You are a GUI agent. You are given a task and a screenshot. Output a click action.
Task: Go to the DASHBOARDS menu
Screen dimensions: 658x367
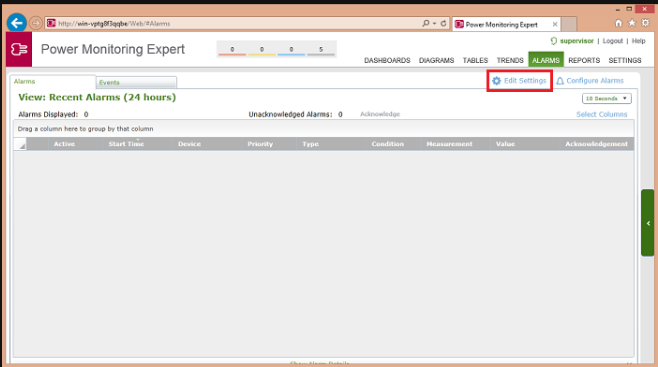click(x=387, y=60)
